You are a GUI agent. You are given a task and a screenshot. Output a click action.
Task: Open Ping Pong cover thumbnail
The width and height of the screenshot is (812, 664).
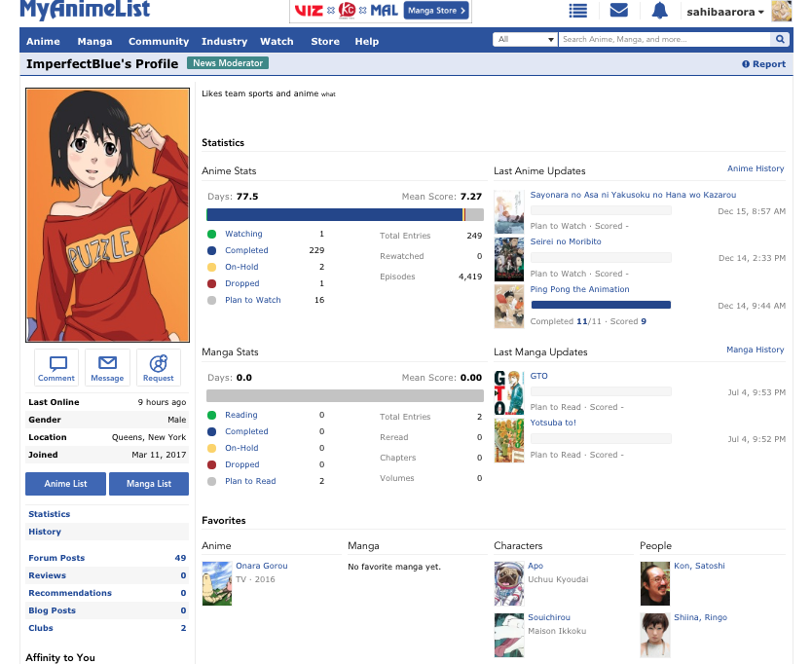pyautogui.click(x=509, y=307)
